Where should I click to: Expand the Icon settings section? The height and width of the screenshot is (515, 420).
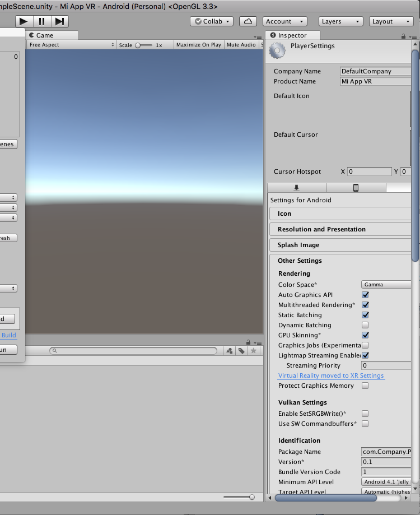pos(340,214)
